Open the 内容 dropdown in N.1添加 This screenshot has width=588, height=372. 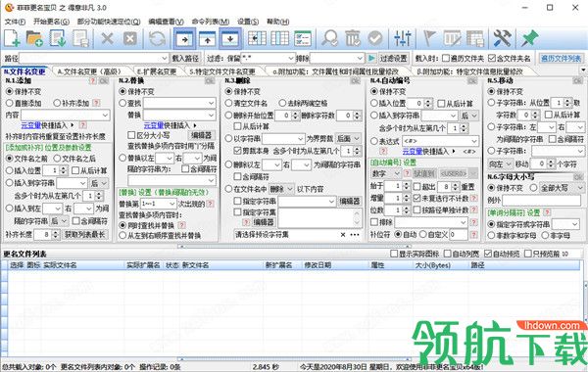(x=106, y=115)
